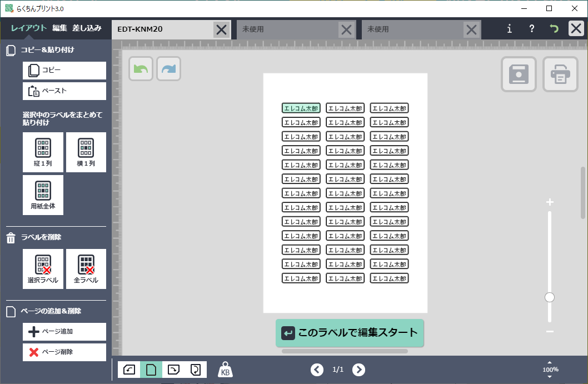Screen dimensions: 588x384
Task: Click the undo arrow button on canvas
Action: [141, 69]
